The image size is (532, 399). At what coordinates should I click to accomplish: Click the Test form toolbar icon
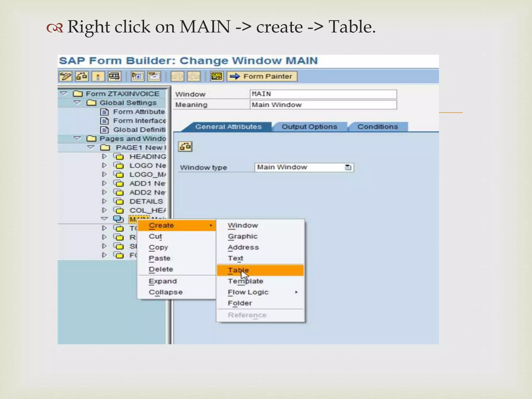tap(114, 76)
